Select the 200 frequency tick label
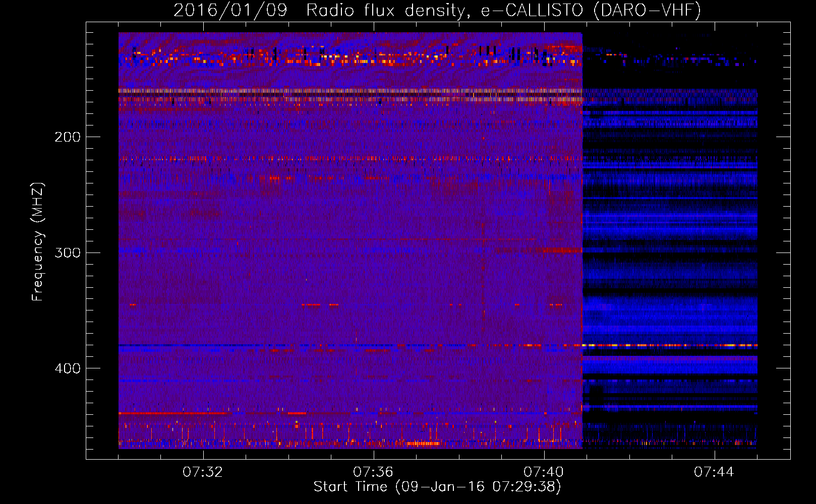 (x=68, y=137)
